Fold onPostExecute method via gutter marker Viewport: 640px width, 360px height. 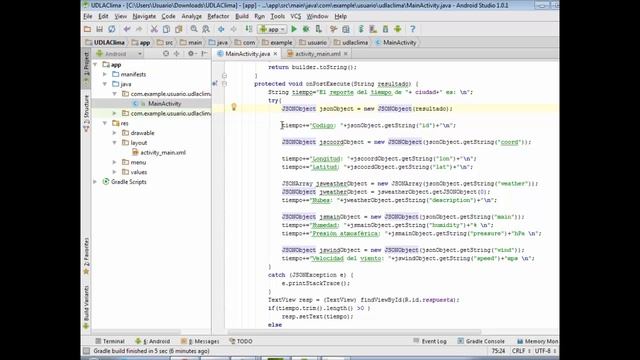pyautogui.click(x=224, y=84)
